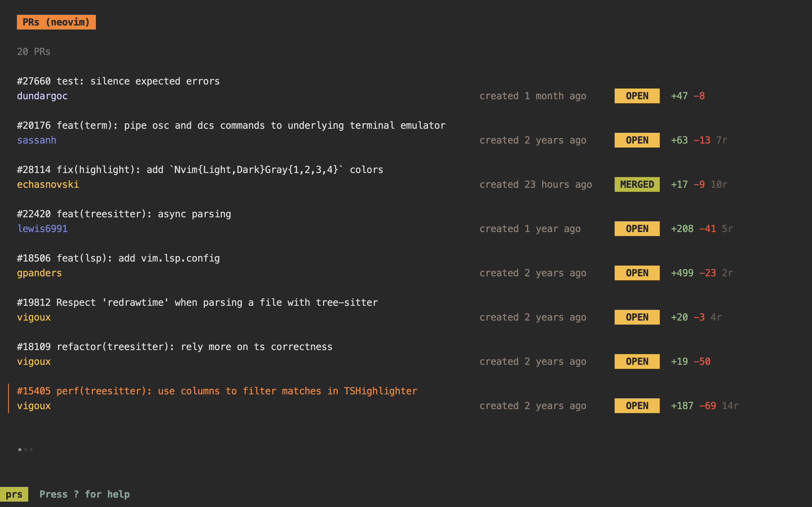Open PR #19812 about redrawtime
Screen dimensions: 812x507
(x=197, y=302)
